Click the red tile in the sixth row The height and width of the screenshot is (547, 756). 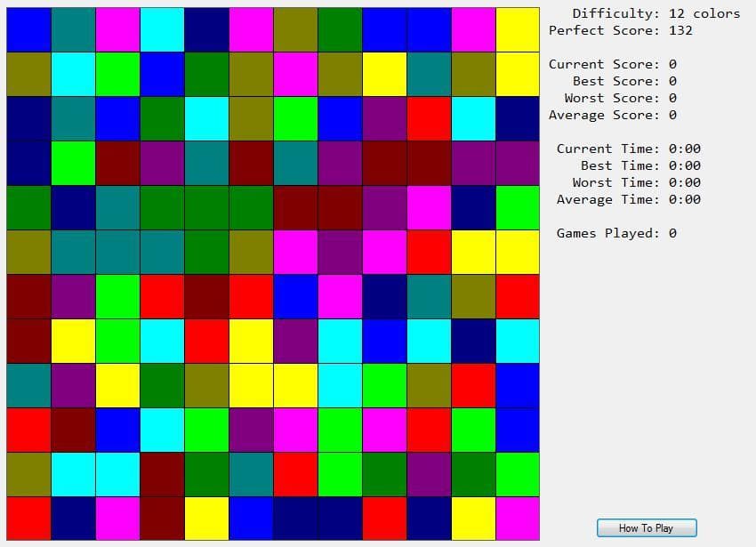429,252
